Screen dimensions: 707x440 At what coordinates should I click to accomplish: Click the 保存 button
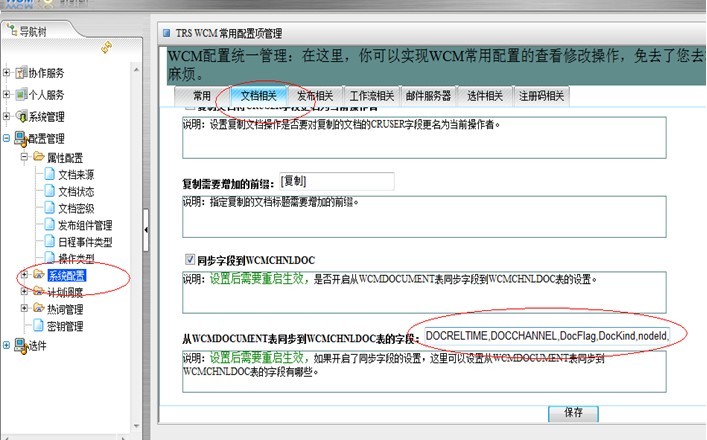(x=573, y=413)
